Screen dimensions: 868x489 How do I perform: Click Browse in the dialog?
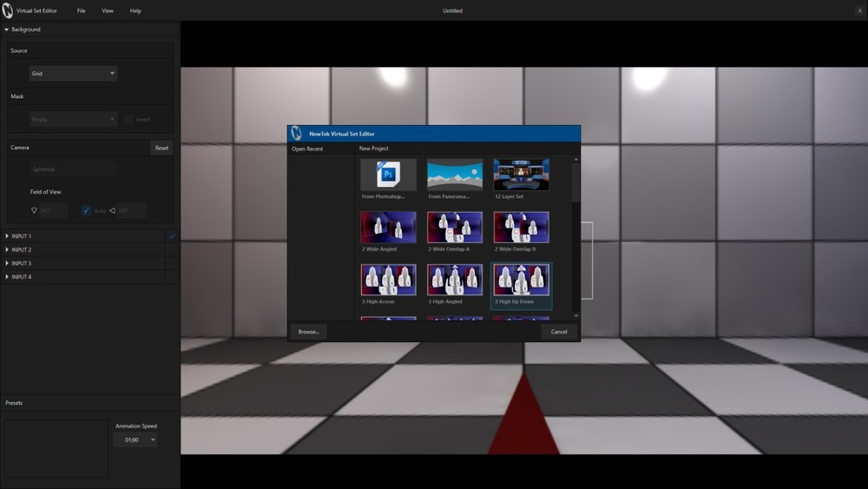point(308,332)
